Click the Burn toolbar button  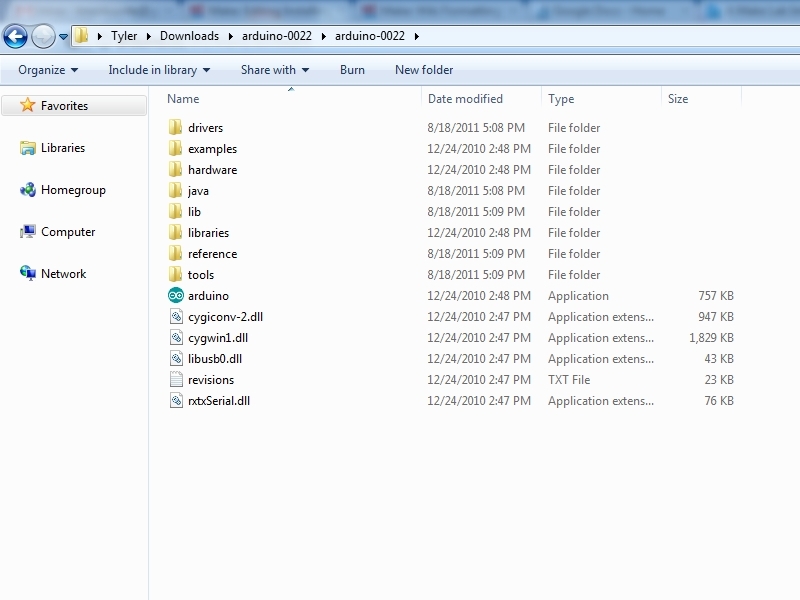[x=353, y=70]
